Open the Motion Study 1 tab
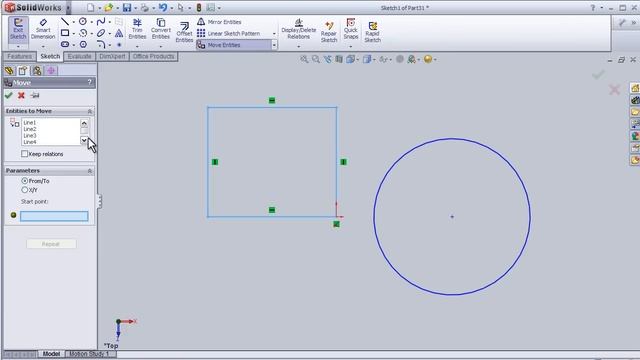This screenshot has width=640, height=360. coord(89,354)
